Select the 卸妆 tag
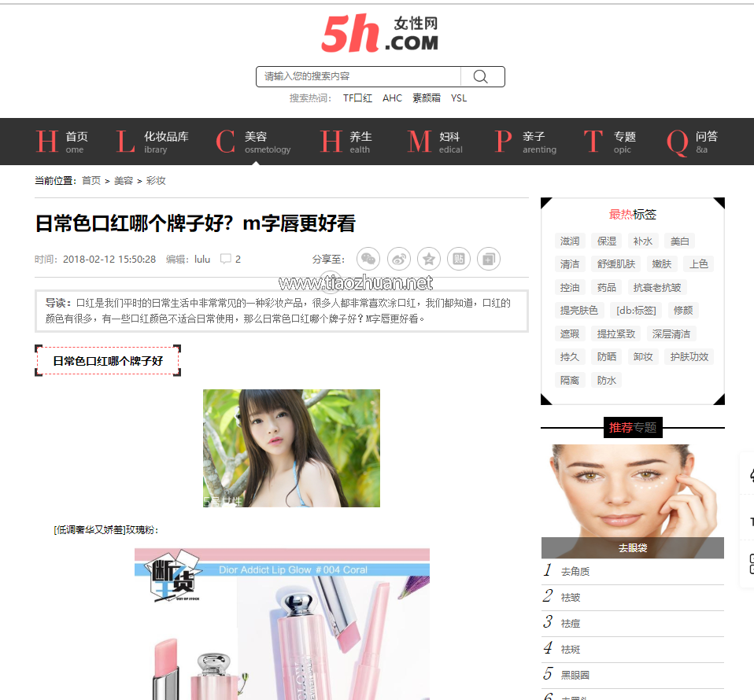This screenshot has height=700, width=754. (x=643, y=357)
